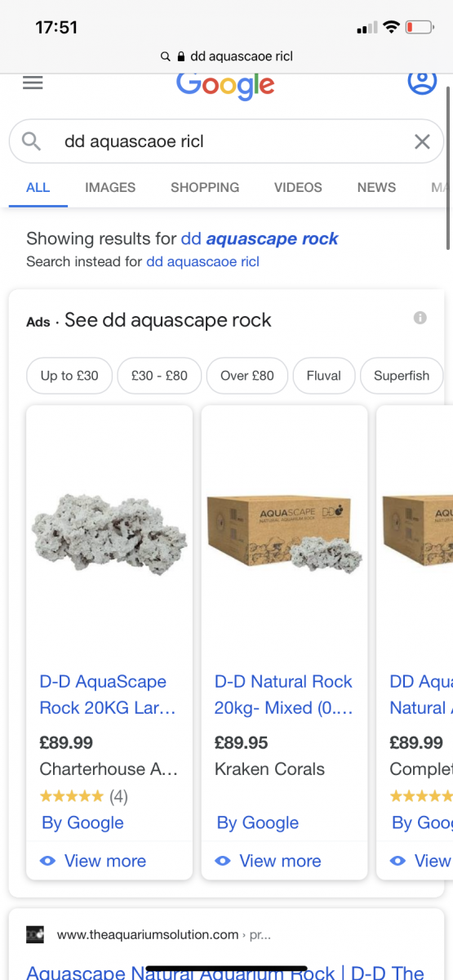
Task: Open the Google account profile icon
Action: (422, 82)
